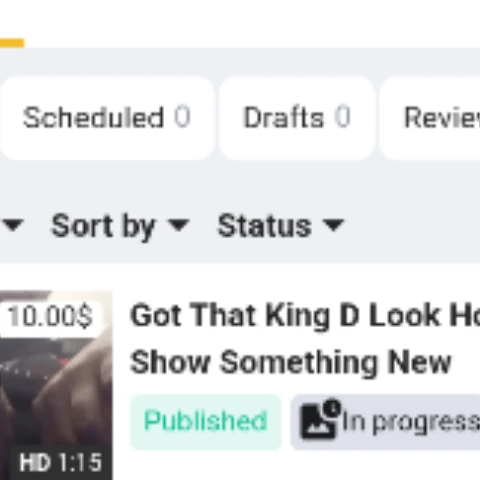Switch to the Drafts tab
480x480 pixels.
[x=297, y=118]
